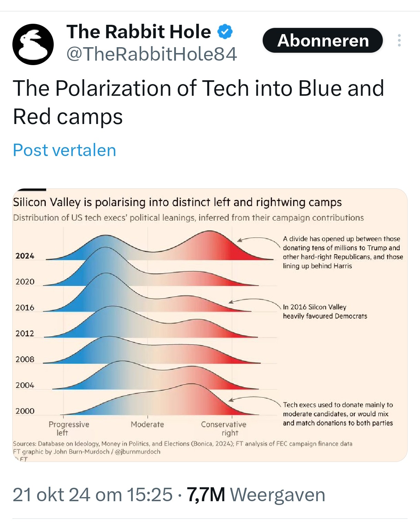View the 7,7M Weergaven count
The width and height of the screenshot is (420, 526).
coord(256,495)
